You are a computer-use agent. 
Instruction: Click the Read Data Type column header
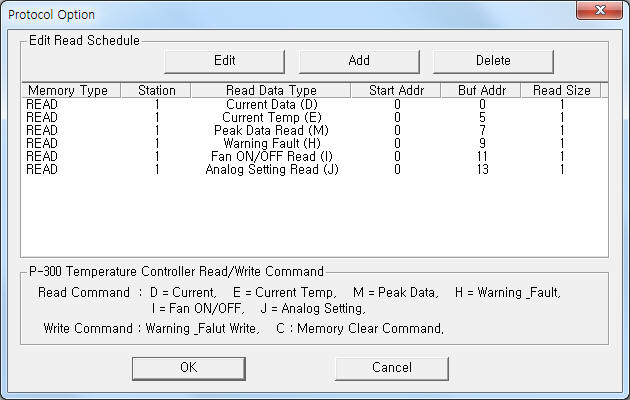pos(271,90)
